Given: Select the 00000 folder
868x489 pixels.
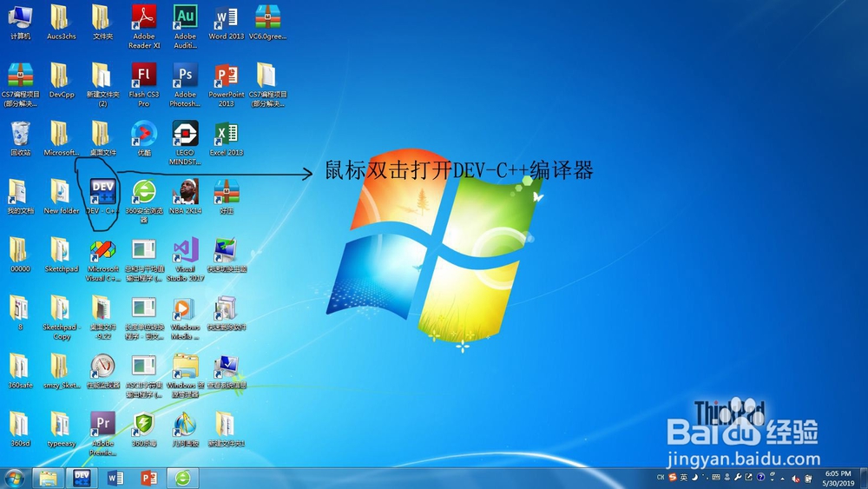Looking at the screenshot, I should [21, 254].
